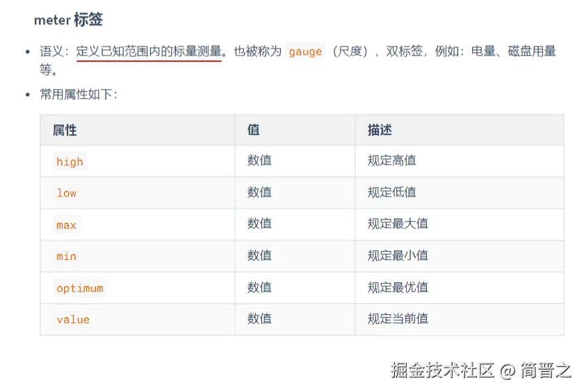The width and height of the screenshot is (584, 392).
Task: Click the 'meter 标签' heading
Action: [68, 19]
